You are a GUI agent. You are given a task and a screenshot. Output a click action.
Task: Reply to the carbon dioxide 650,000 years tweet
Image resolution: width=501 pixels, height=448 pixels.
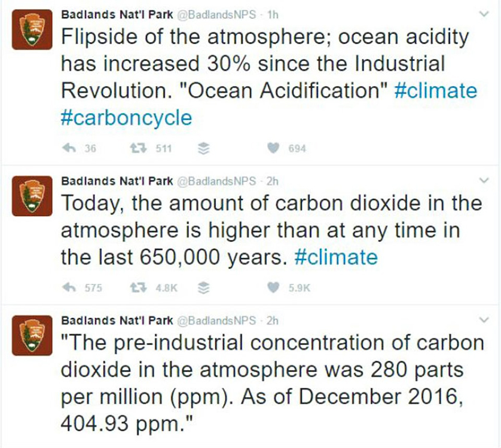(69, 288)
